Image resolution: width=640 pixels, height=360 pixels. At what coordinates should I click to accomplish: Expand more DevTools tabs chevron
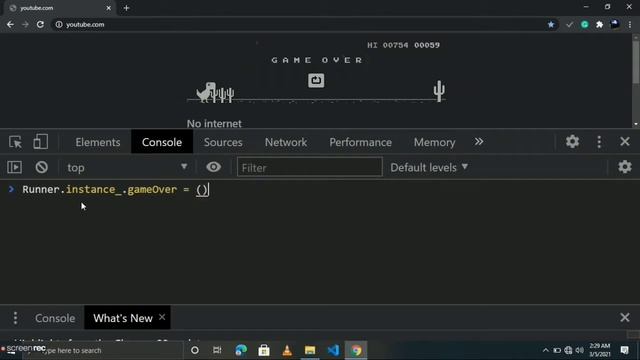click(x=479, y=142)
